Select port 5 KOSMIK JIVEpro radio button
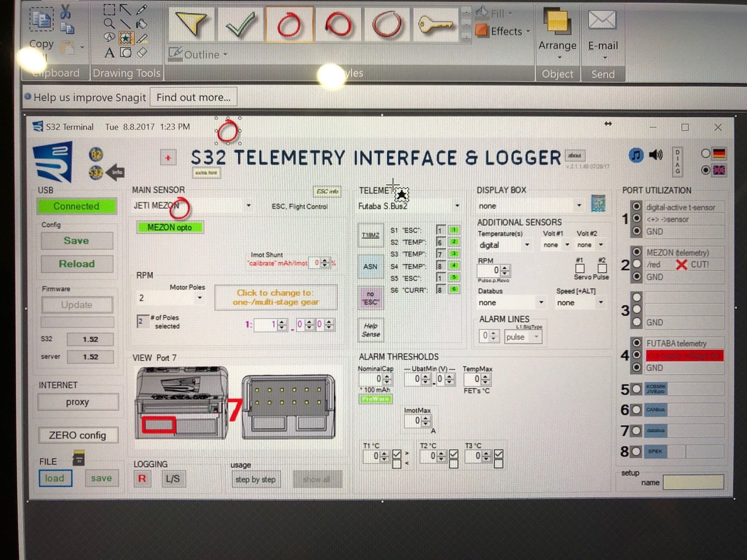 [636, 389]
